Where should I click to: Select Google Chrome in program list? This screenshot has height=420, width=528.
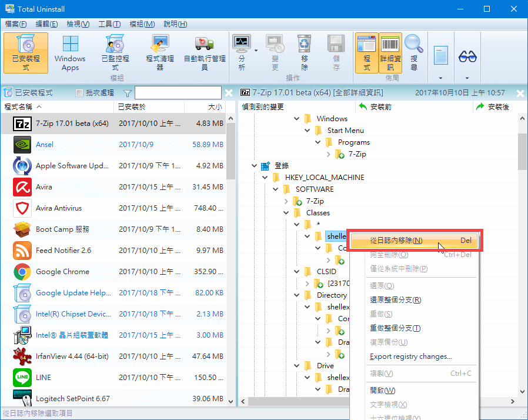[62, 272]
